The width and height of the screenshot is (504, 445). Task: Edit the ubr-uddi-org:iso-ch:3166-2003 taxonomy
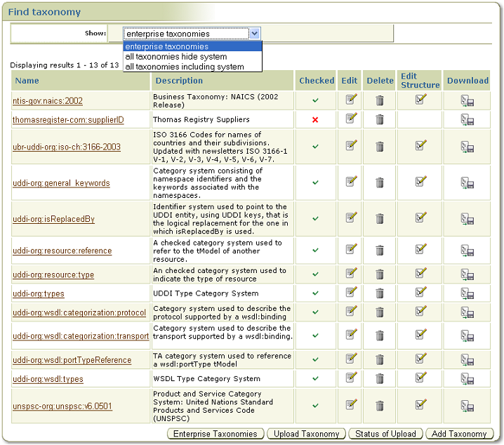[351, 145]
